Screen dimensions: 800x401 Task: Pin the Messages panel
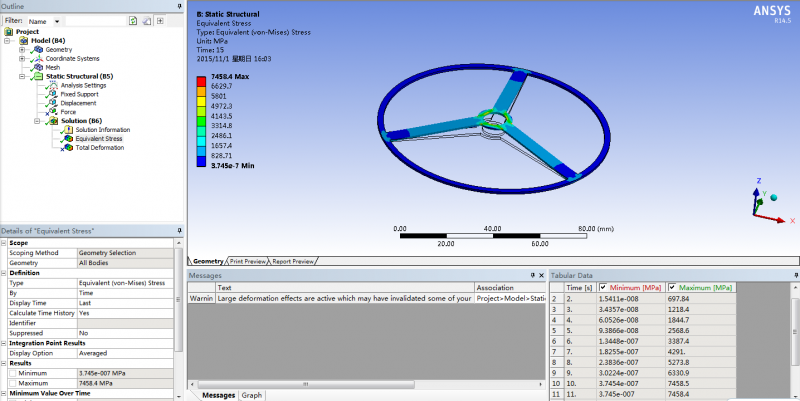pyautogui.click(x=531, y=273)
